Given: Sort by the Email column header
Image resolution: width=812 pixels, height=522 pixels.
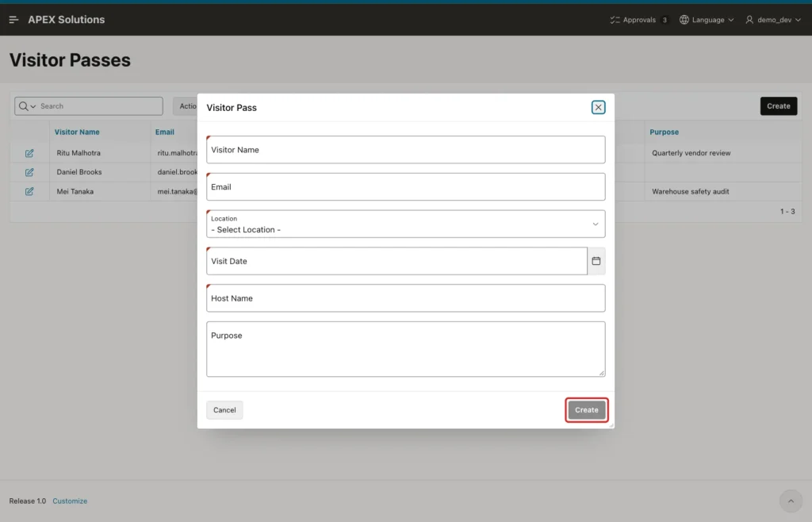Looking at the screenshot, I should tap(165, 132).
